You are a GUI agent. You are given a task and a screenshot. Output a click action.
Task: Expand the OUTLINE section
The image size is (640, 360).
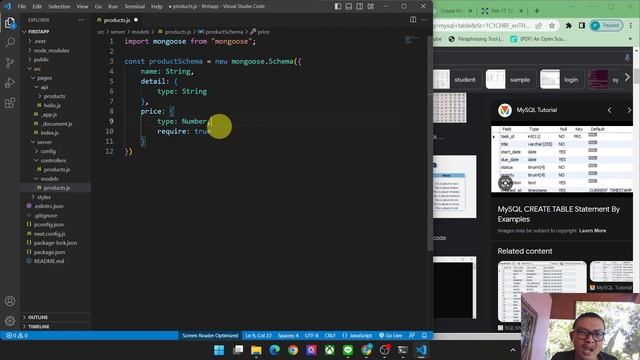[56, 317]
